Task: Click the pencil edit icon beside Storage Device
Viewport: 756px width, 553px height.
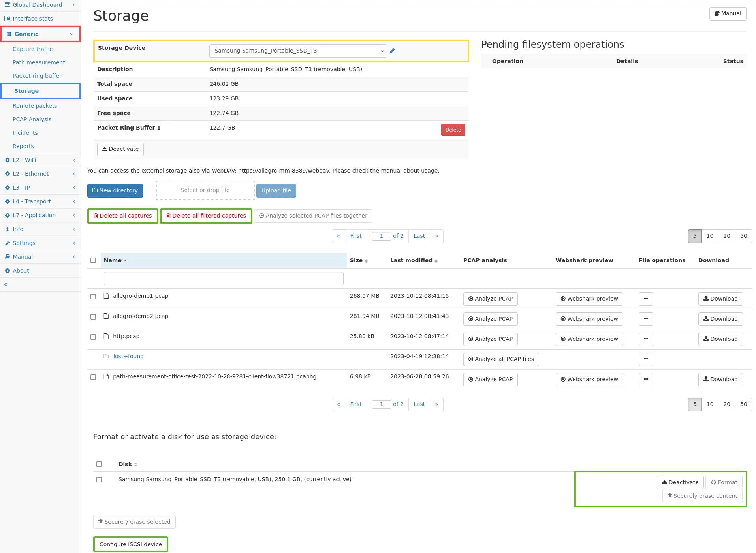Action: click(x=392, y=51)
